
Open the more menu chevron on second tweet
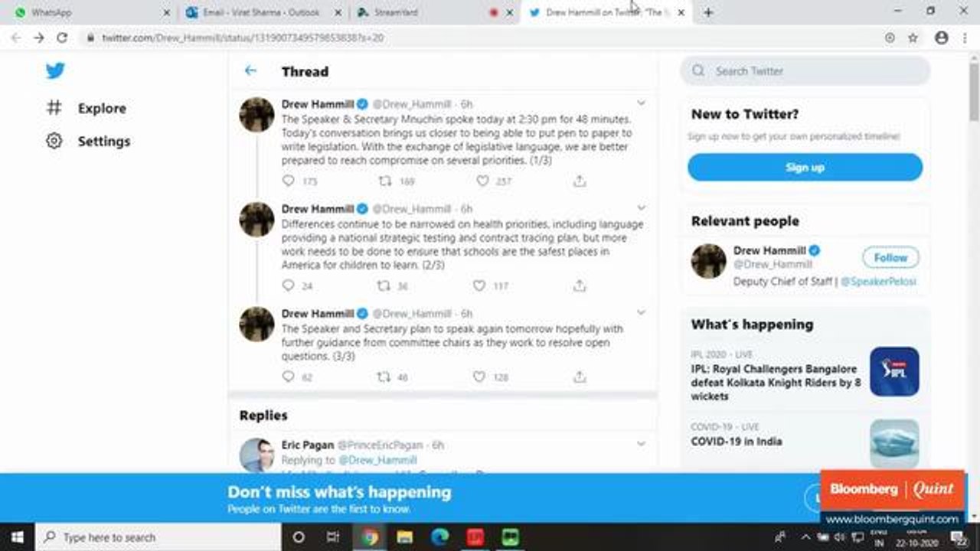(641, 208)
